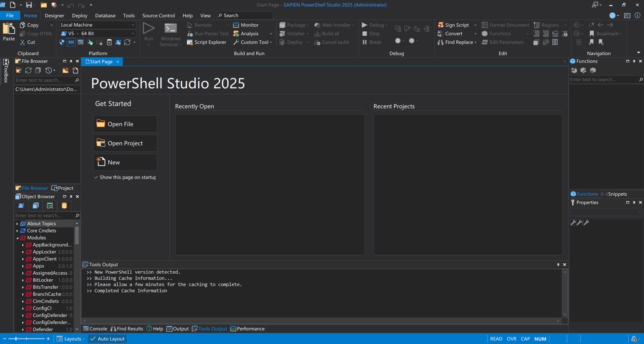Click the Find Replace binoculars icon

click(x=440, y=42)
